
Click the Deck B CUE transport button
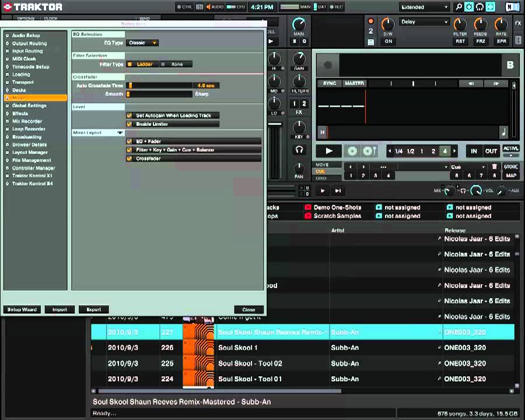click(352, 151)
